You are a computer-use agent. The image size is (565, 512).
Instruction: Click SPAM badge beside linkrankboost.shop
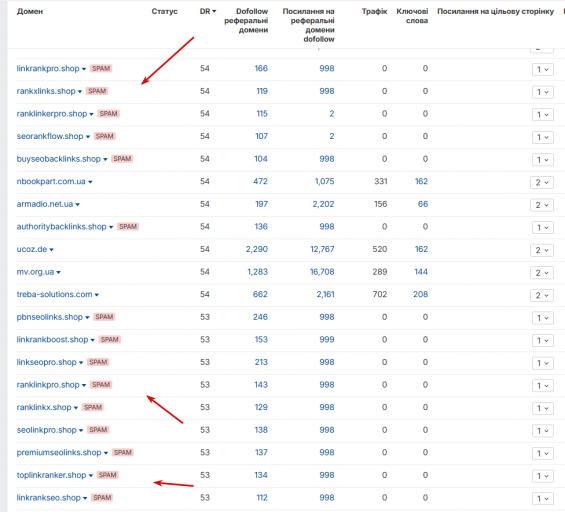(x=110, y=339)
